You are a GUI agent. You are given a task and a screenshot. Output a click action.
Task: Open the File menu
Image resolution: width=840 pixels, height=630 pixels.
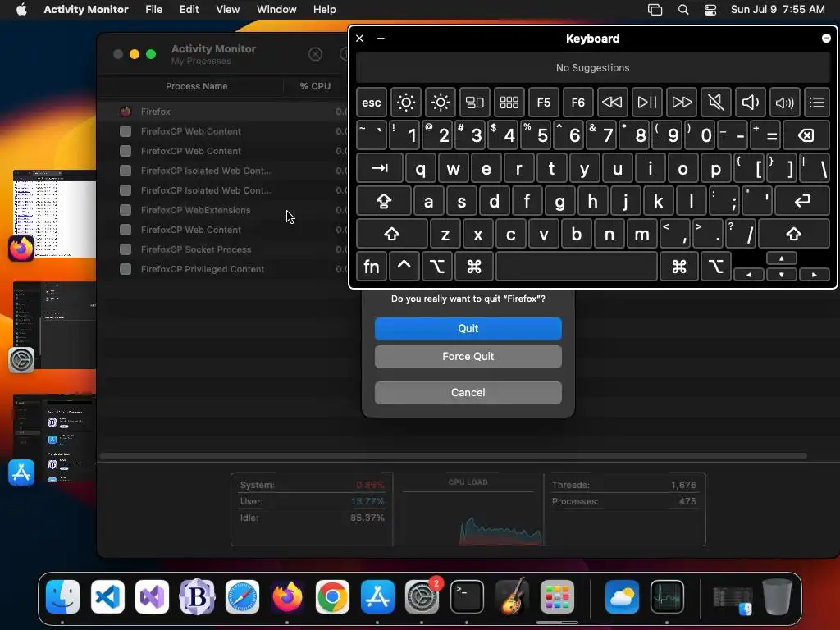click(x=153, y=9)
